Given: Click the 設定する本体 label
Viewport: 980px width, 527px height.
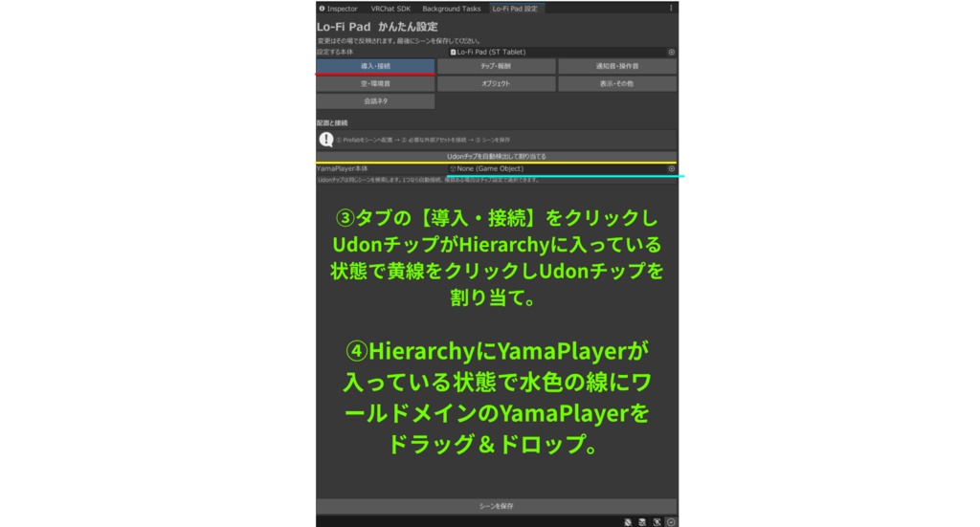Looking at the screenshot, I should (335, 53).
